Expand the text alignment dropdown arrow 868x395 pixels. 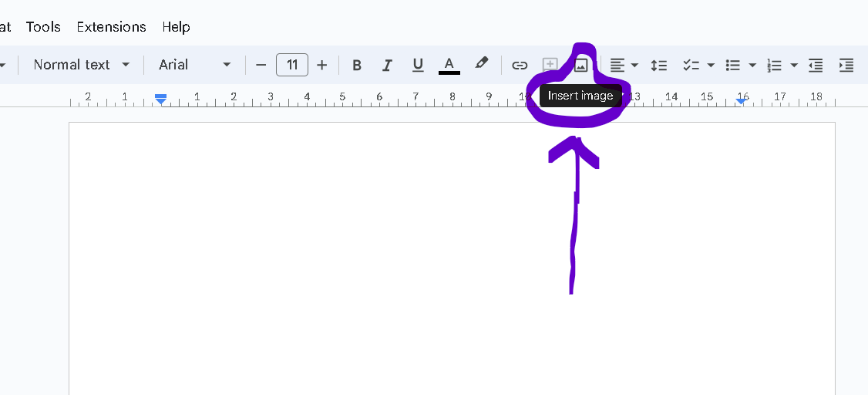point(634,66)
